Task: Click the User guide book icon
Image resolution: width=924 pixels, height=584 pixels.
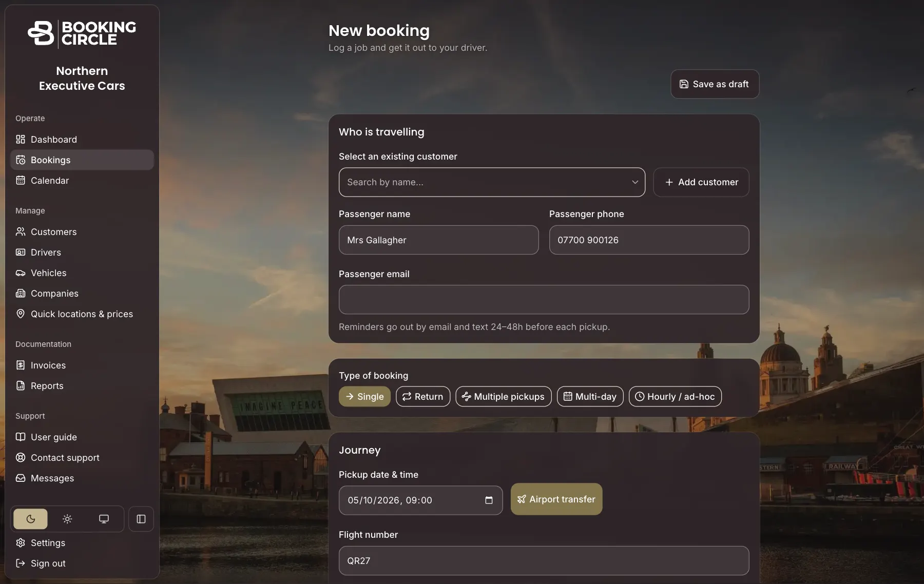Action: pos(21,437)
